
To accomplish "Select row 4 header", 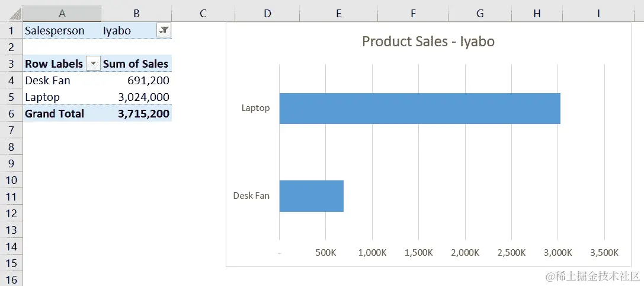I will tap(11, 80).
